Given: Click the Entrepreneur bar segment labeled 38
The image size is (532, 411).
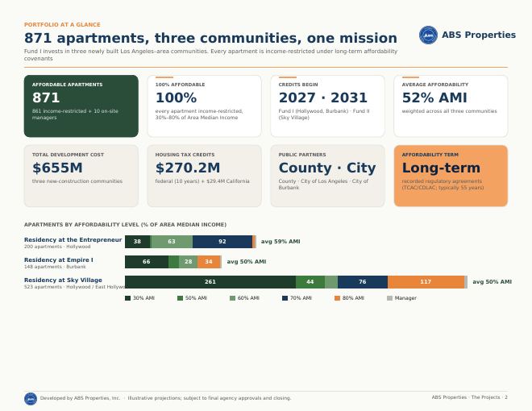Looking at the screenshot, I should tap(137, 242).
